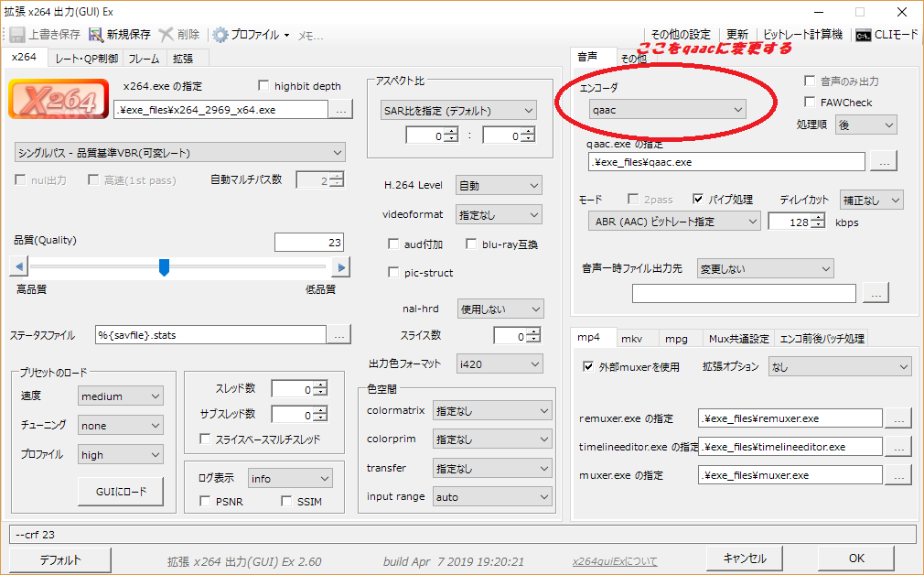Viewport: 924px width, 575px height.
Task: Open the 速度 preset dropdown
Action: click(121, 396)
